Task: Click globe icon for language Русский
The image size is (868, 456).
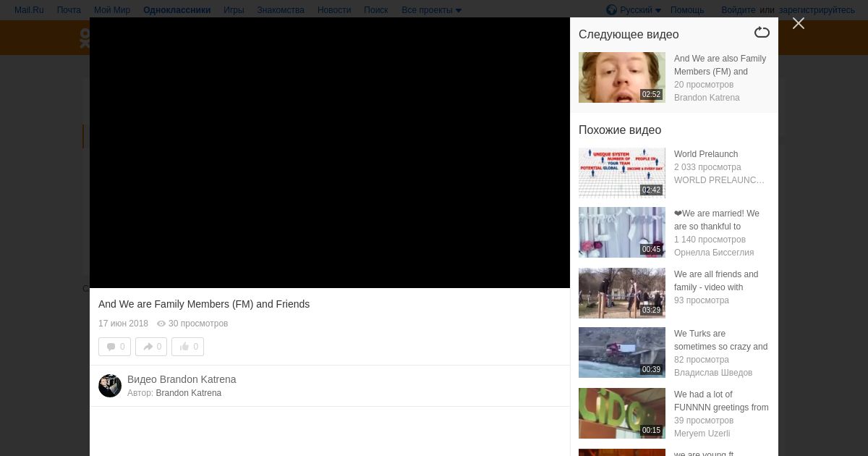Action: click(x=611, y=10)
